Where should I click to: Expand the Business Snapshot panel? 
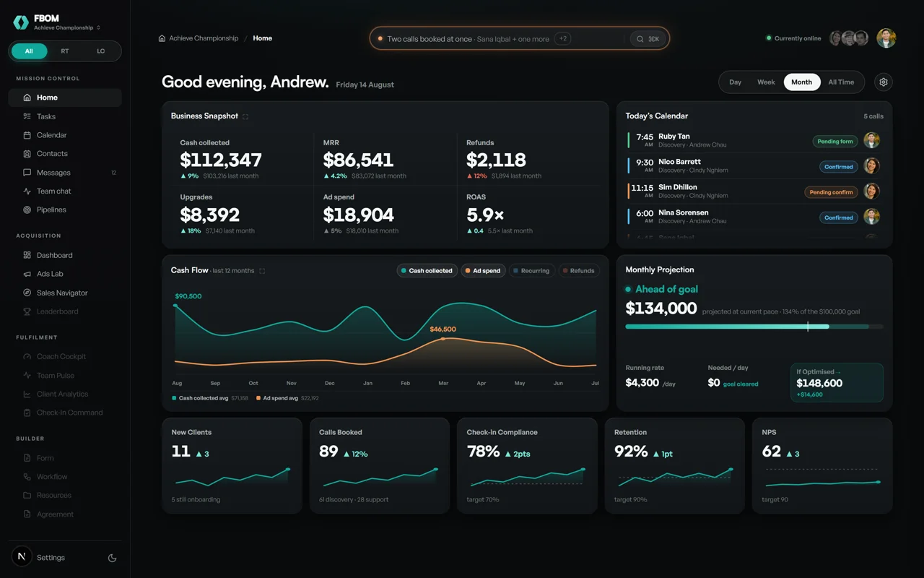[245, 116]
